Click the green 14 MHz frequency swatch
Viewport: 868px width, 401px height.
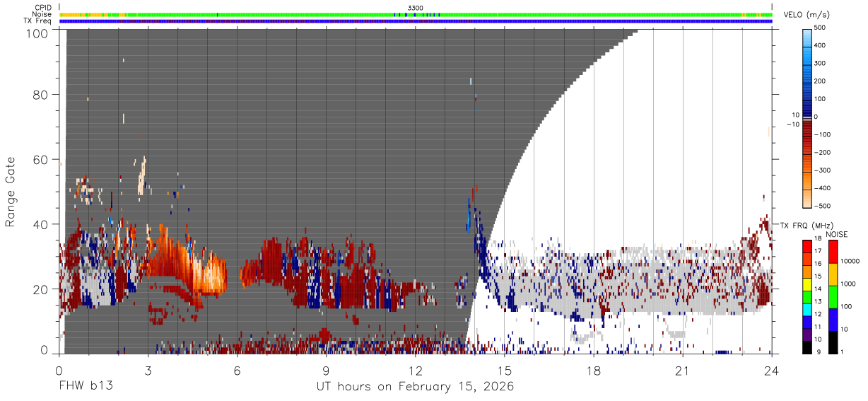(807, 296)
